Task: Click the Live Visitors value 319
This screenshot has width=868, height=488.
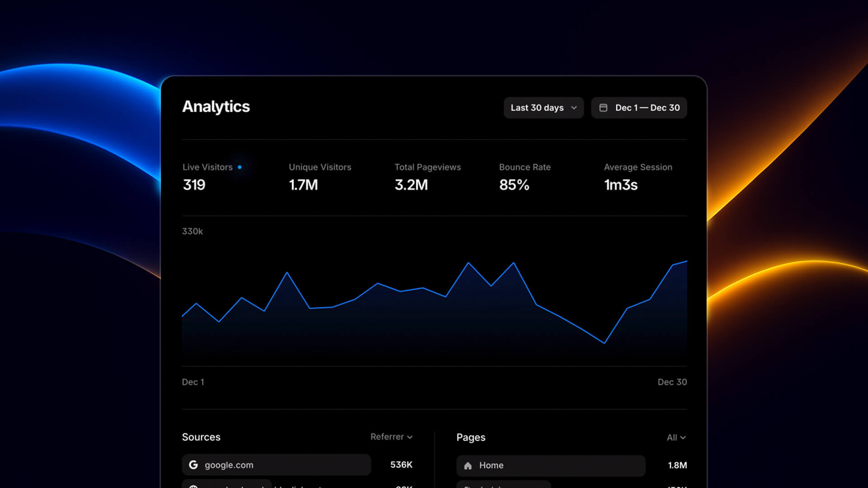Action: [x=194, y=185]
